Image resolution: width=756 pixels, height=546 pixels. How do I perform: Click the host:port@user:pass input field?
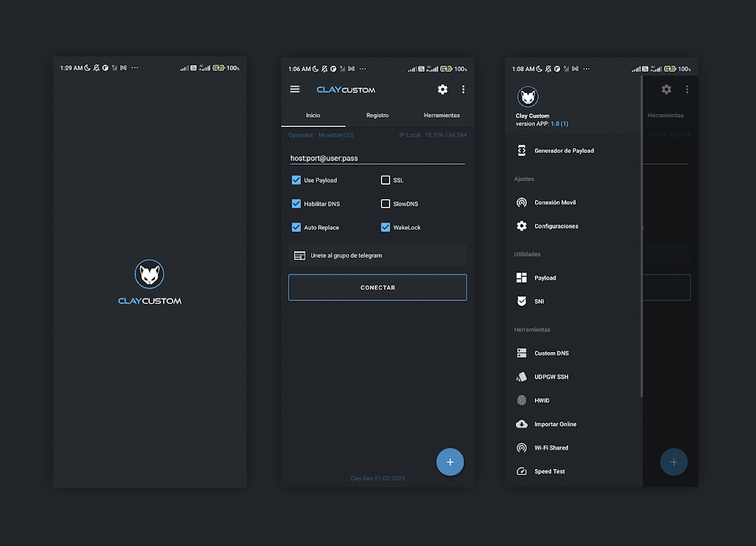click(377, 158)
